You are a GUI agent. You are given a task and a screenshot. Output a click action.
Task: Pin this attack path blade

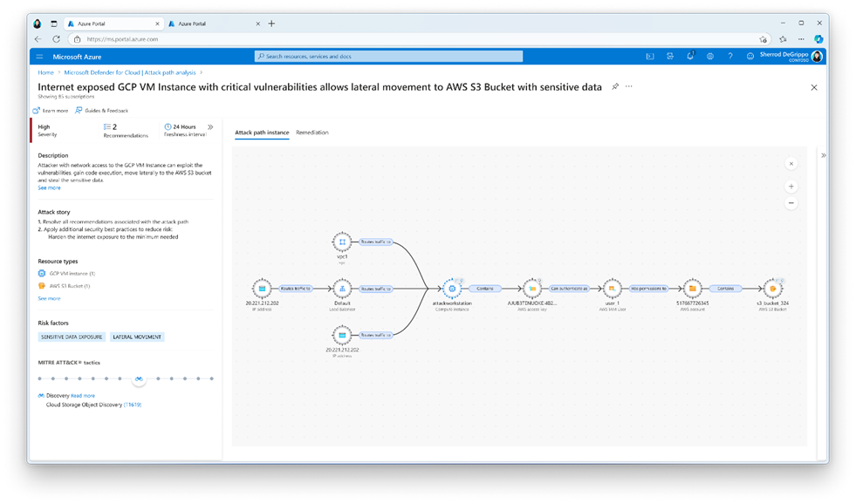(615, 86)
